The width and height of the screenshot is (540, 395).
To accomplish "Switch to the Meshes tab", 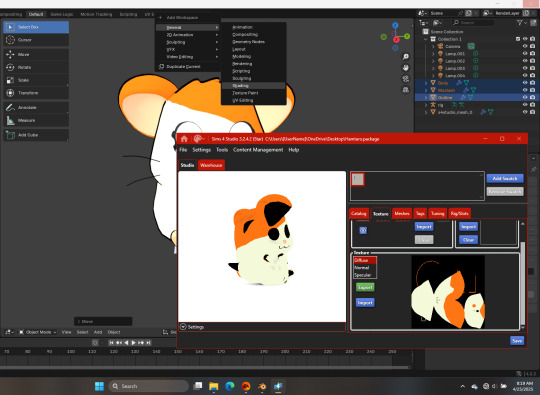I will coord(402,214).
